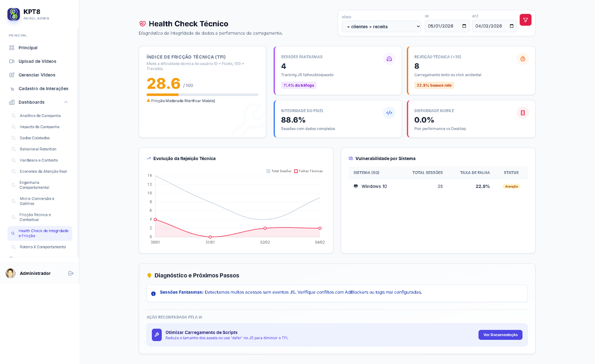Click the stopwatch icon in Rejeição Técnica card
Screen dimensions: 595x364
tap(522, 59)
